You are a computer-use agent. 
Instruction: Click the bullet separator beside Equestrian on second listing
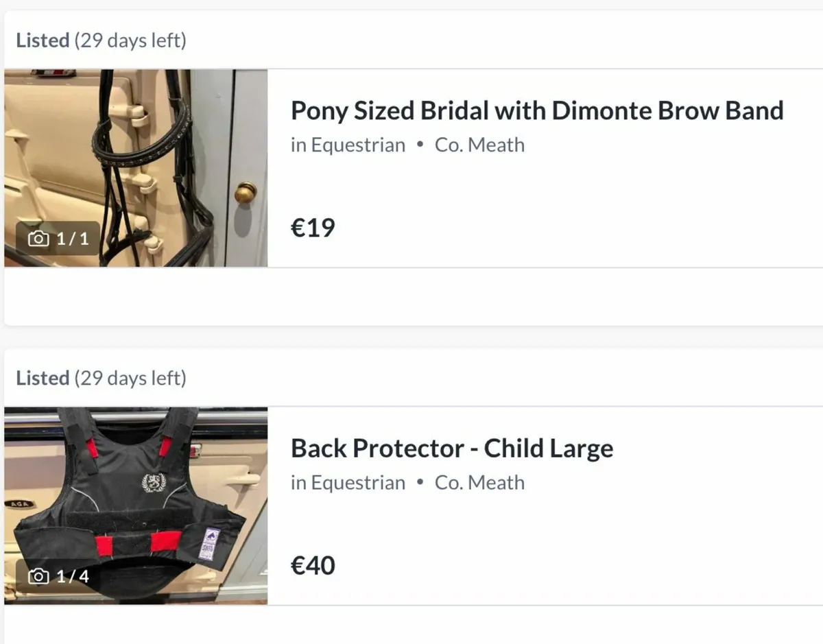[420, 482]
